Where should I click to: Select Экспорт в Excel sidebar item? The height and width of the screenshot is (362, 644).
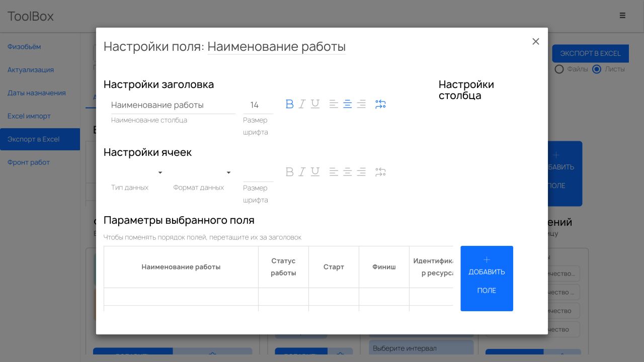tap(40, 139)
